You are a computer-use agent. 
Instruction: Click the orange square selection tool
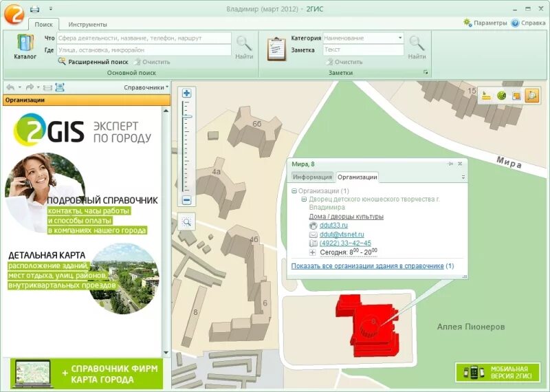[x=516, y=96]
